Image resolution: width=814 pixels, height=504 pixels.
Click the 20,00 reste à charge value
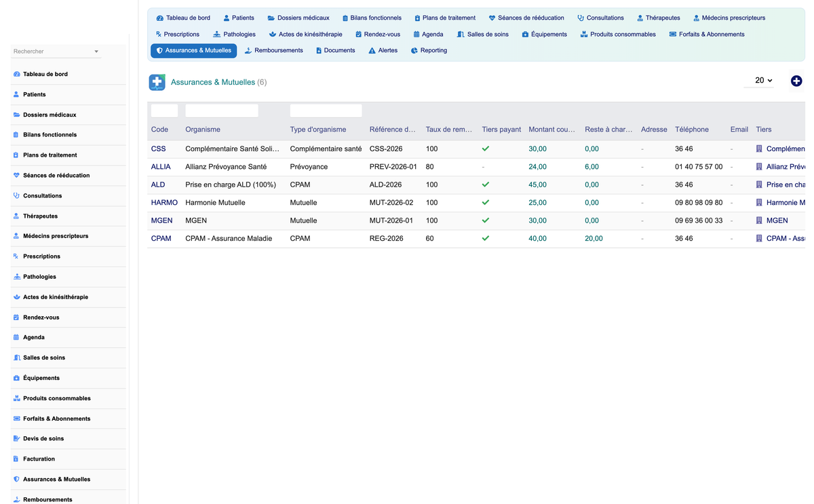pos(594,238)
